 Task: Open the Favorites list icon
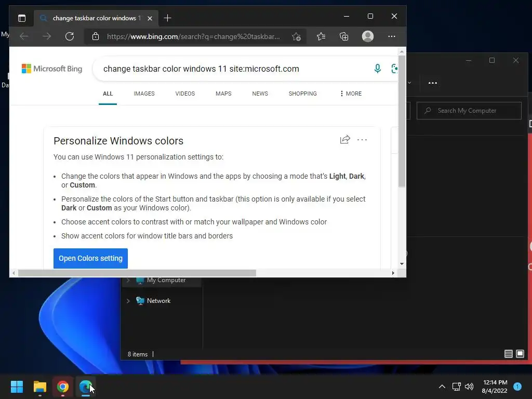pos(321,36)
